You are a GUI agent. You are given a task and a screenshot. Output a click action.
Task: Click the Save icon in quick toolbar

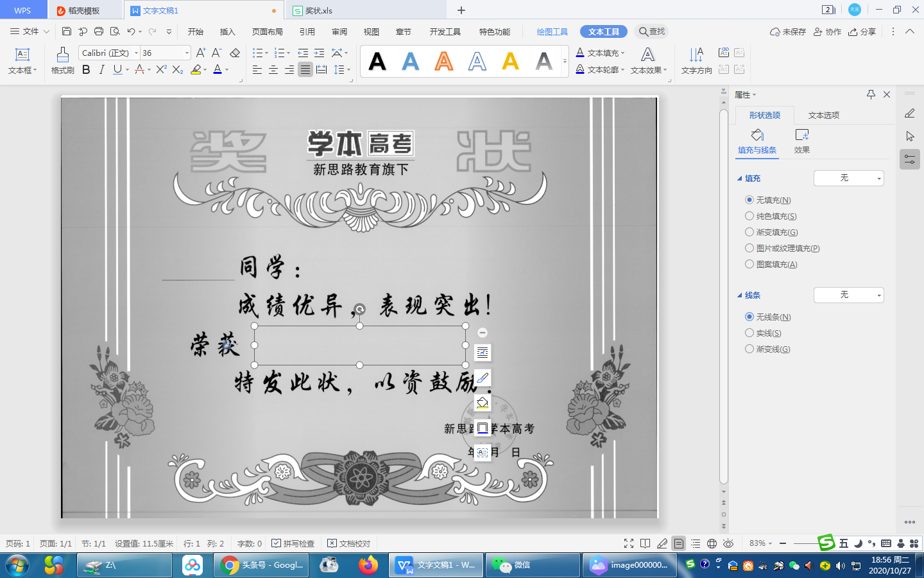click(x=67, y=31)
